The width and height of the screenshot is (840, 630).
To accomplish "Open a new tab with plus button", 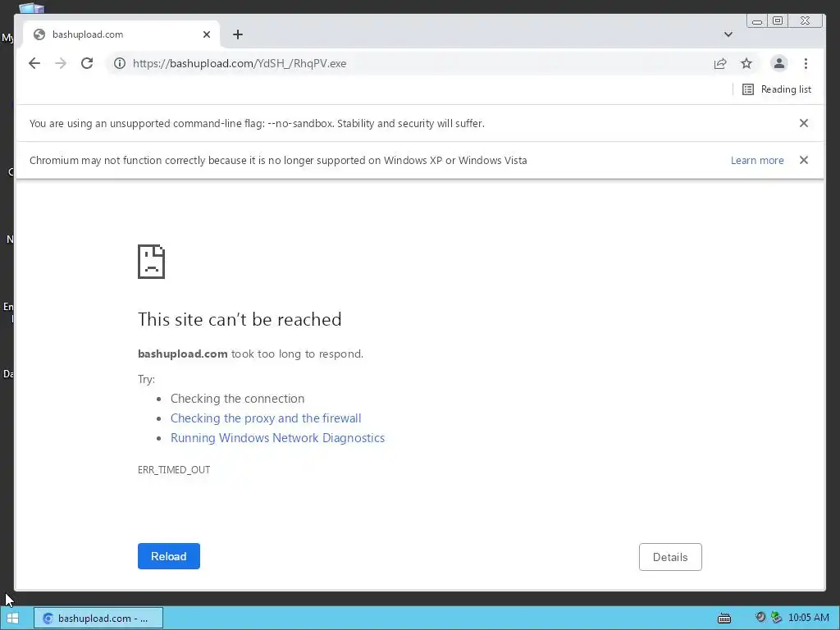I will click(238, 34).
